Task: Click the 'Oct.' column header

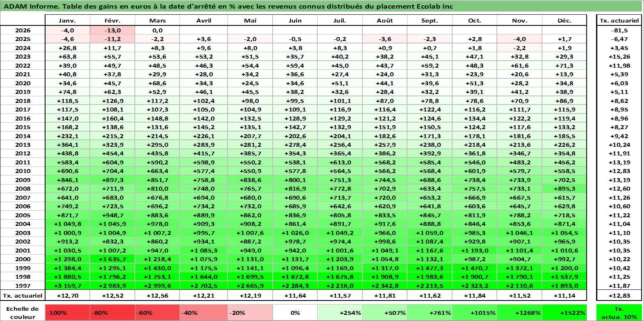Action: click(474, 20)
